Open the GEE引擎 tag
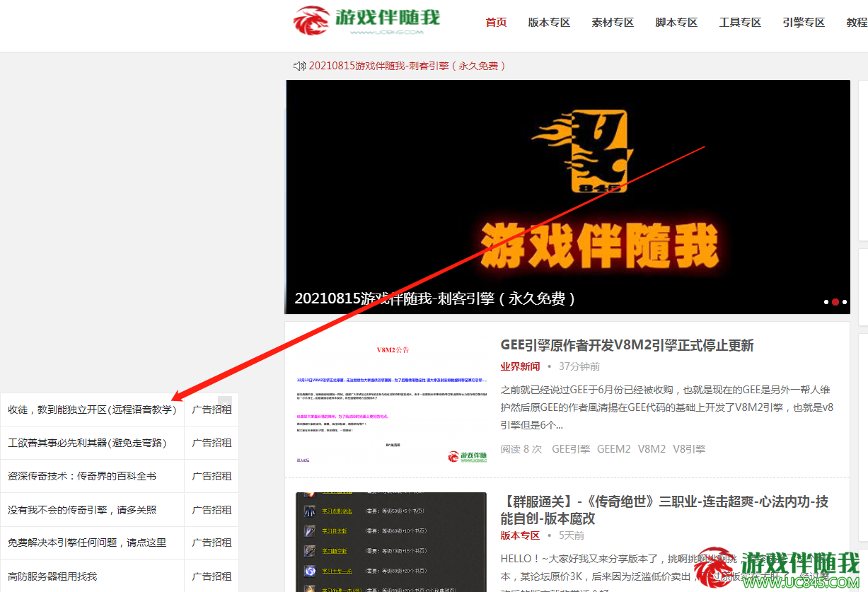This screenshot has height=592, width=868. coord(571,449)
